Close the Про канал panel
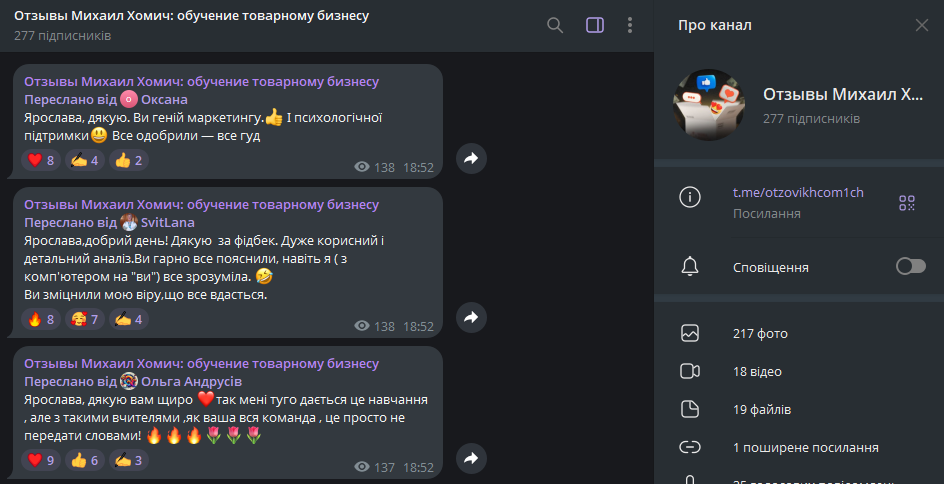This screenshot has width=944, height=484. (x=922, y=25)
